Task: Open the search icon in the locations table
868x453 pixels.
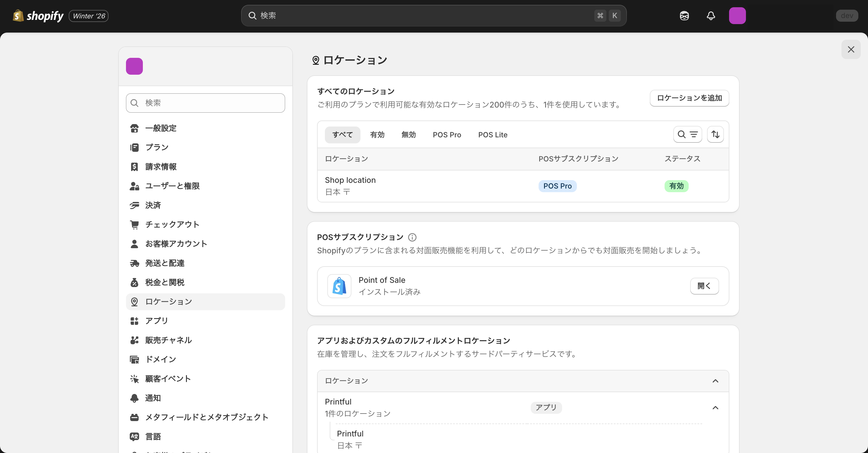Action: [x=681, y=134]
